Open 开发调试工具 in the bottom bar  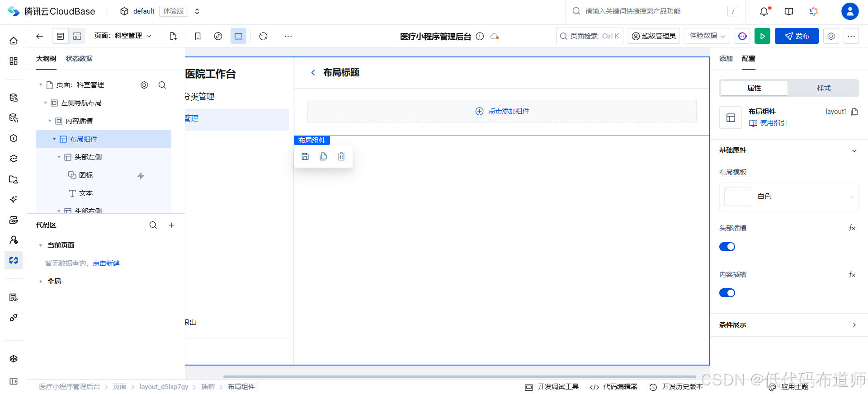[x=552, y=387]
